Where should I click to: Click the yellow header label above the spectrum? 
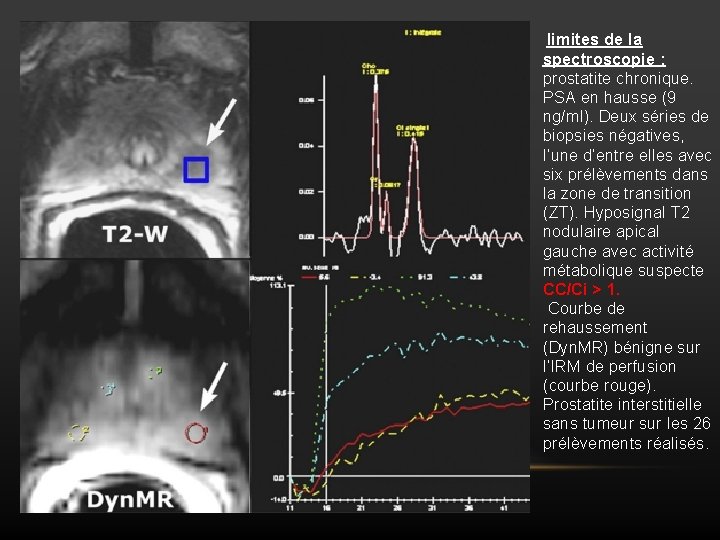click(422, 33)
